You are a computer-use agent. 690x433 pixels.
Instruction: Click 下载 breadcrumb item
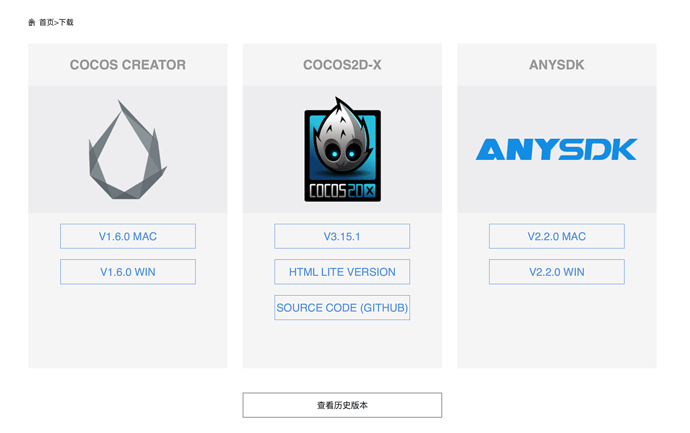pyautogui.click(x=66, y=22)
